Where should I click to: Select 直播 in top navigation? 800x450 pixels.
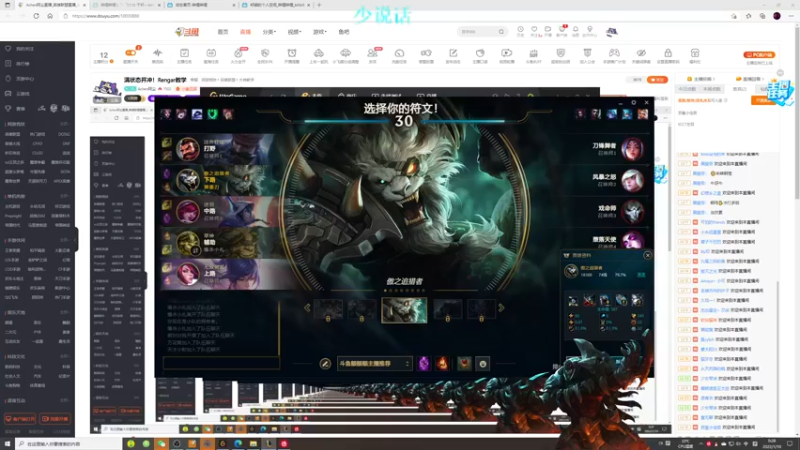pyautogui.click(x=245, y=32)
